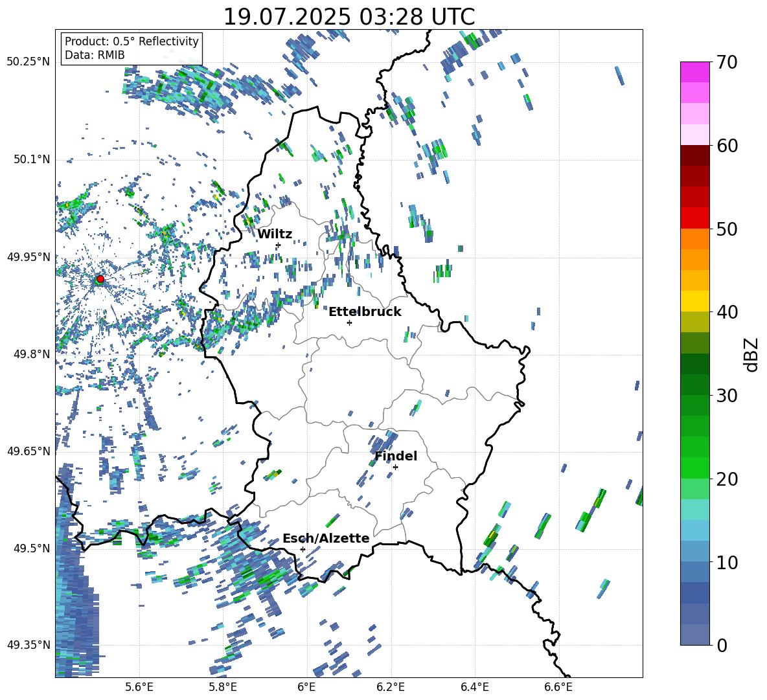Click the 6.6°E longitude label
Image resolution: width=767 pixels, height=700 pixels.
pyautogui.click(x=558, y=687)
